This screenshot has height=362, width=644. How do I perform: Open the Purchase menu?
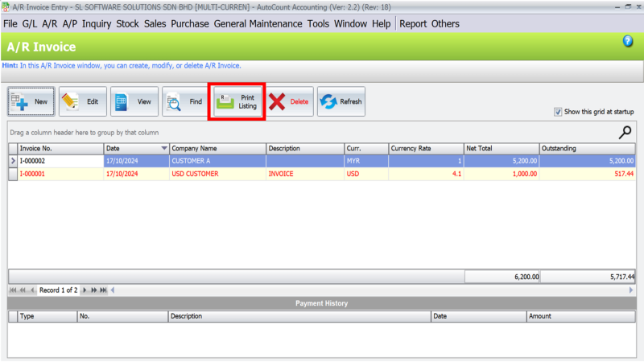[190, 24]
